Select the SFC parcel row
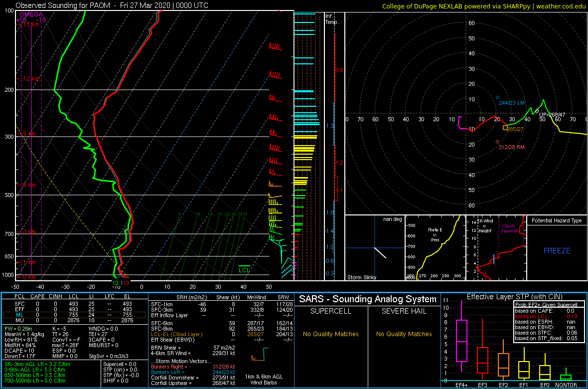The height and width of the screenshot is (389, 588). pyautogui.click(x=74, y=303)
